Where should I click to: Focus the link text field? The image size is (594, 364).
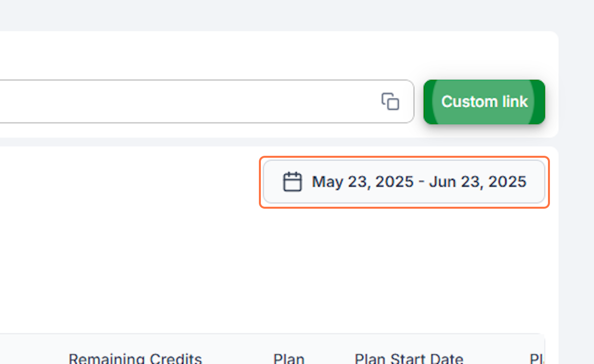[x=188, y=101]
